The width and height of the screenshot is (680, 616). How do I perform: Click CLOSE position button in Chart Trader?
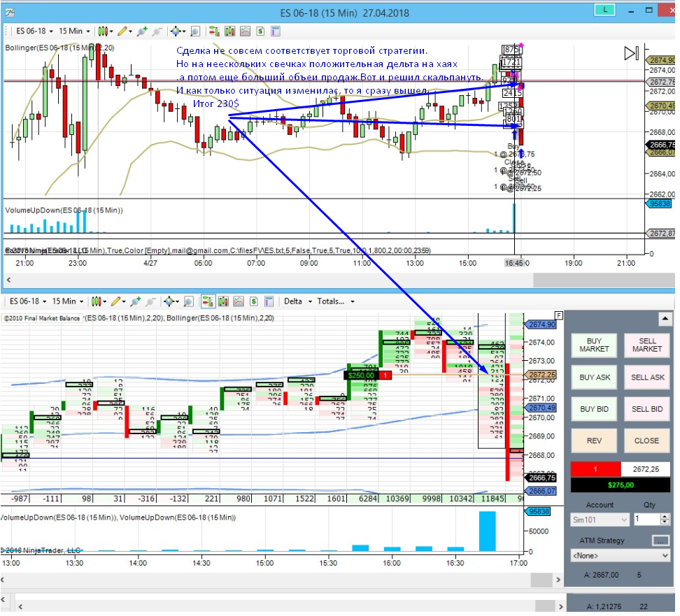[647, 441]
